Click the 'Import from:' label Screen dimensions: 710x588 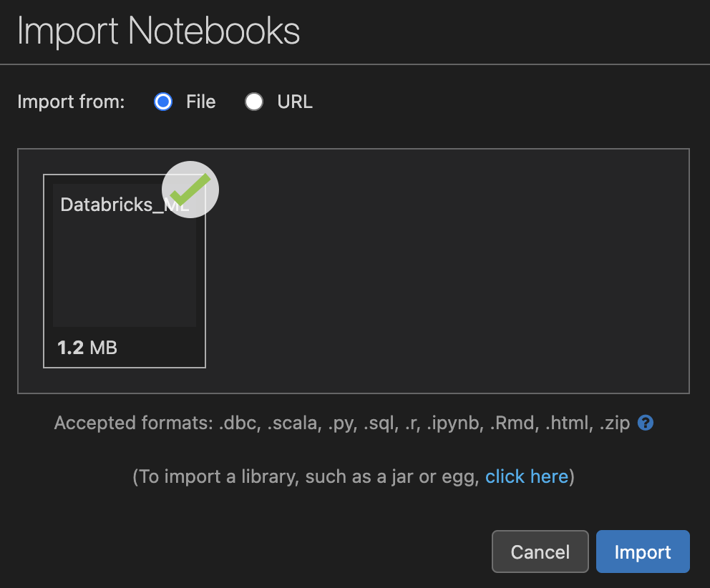71,102
